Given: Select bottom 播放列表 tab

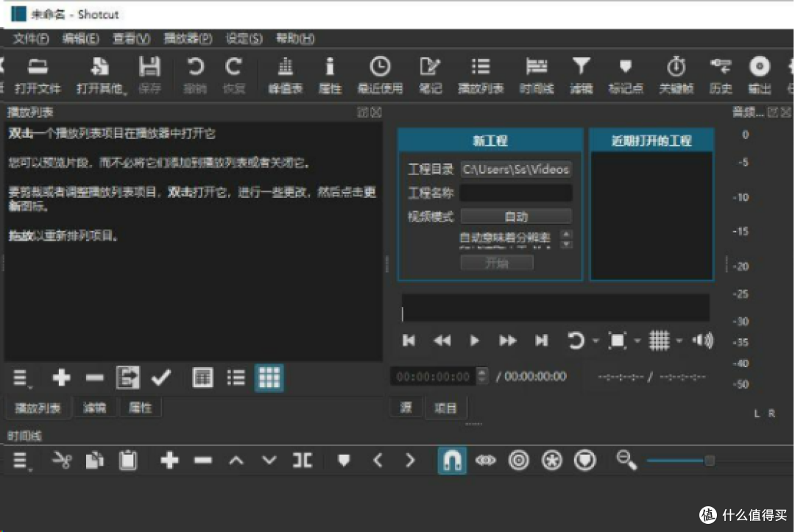Looking at the screenshot, I should tap(38, 408).
